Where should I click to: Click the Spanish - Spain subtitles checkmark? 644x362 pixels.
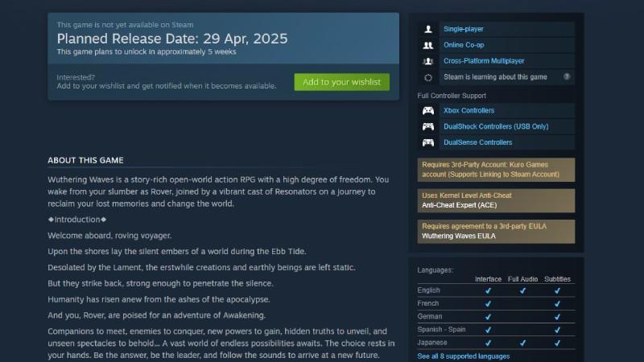click(557, 330)
